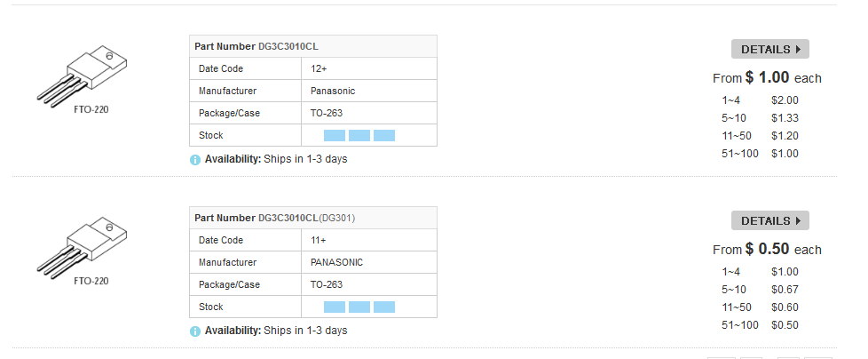The height and width of the screenshot is (359, 868).
Task: Click the mixed-case Panasonic manufacturer value
Action: click(333, 91)
